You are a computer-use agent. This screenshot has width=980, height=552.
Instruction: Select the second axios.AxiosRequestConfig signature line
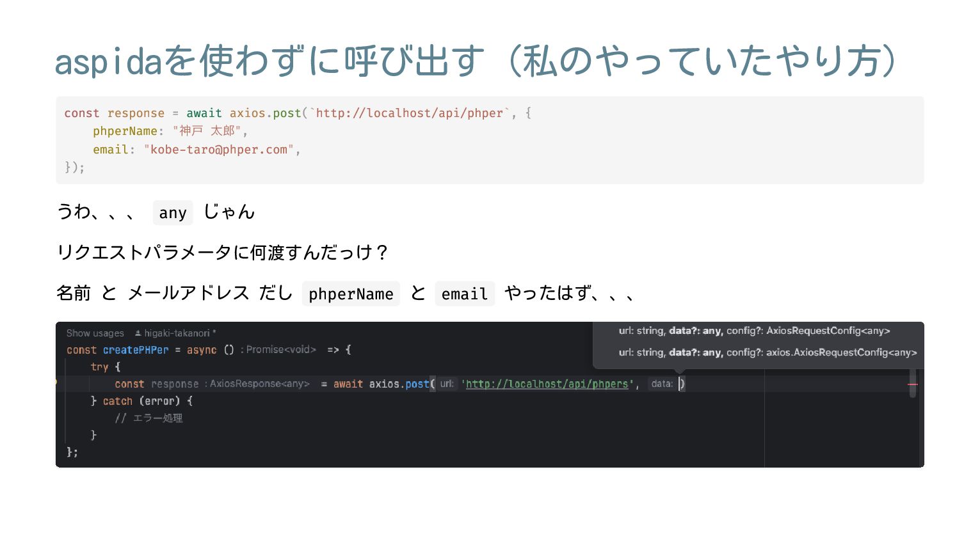[x=767, y=352]
